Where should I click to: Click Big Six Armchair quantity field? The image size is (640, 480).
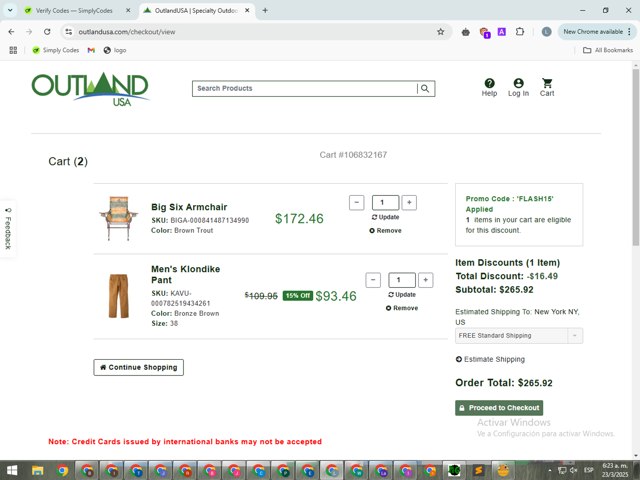click(385, 202)
